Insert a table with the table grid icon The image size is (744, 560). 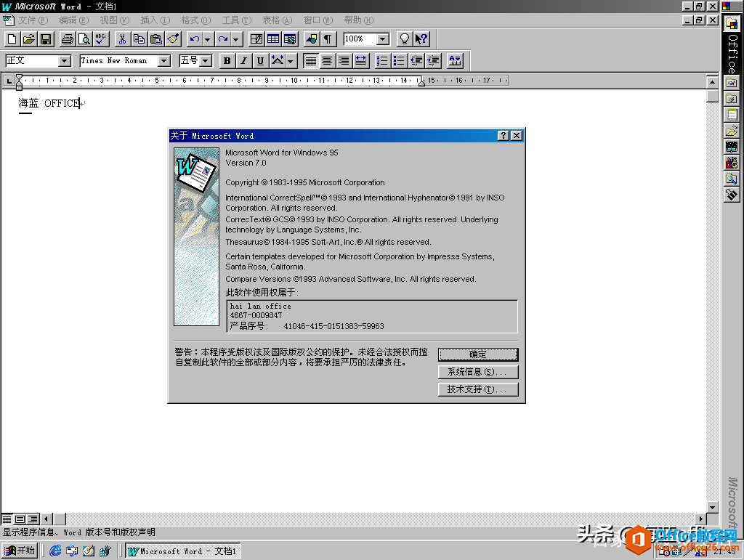coord(273,39)
